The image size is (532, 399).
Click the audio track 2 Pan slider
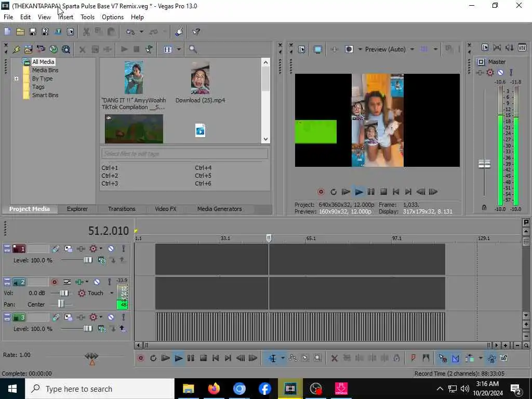[x=60, y=304]
